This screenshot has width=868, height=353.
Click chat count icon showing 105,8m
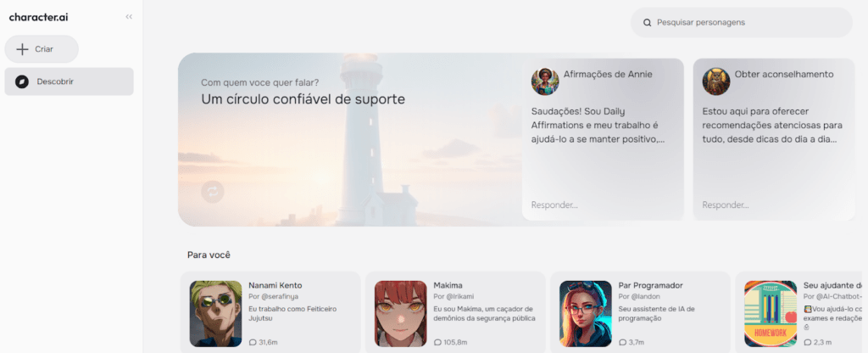(438, 342)
